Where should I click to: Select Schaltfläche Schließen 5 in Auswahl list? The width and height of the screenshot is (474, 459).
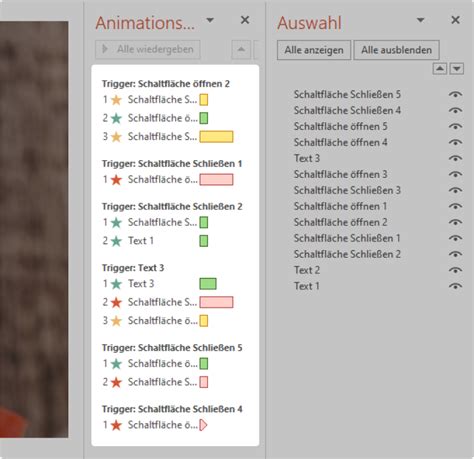[347, 94]
